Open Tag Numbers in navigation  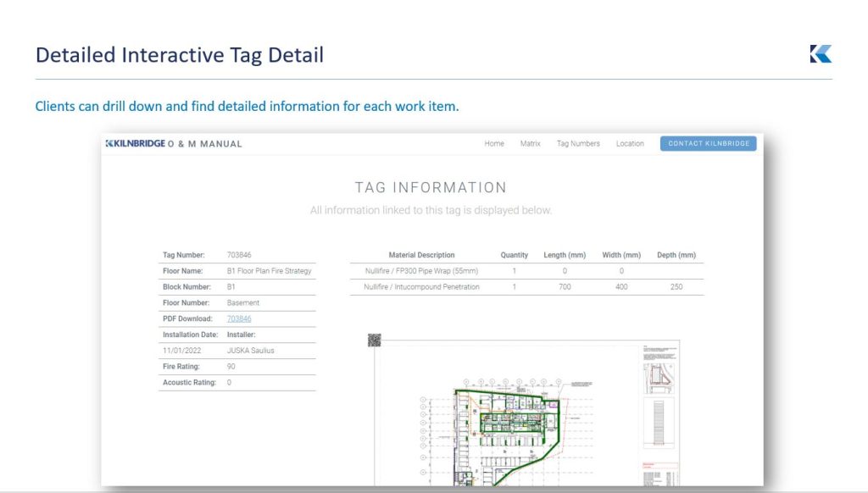(x=578, y=144)
